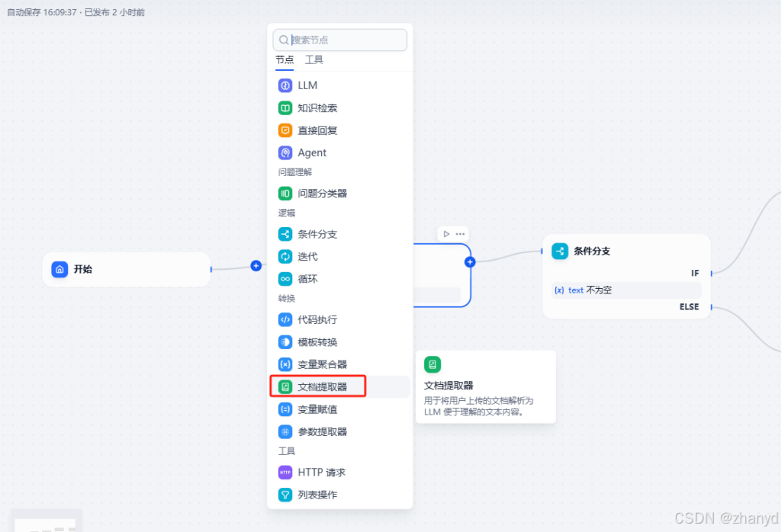Screen dimensions: 781x532
Task: Pick the Agent node icon
Action: click(x=285, y=152)
